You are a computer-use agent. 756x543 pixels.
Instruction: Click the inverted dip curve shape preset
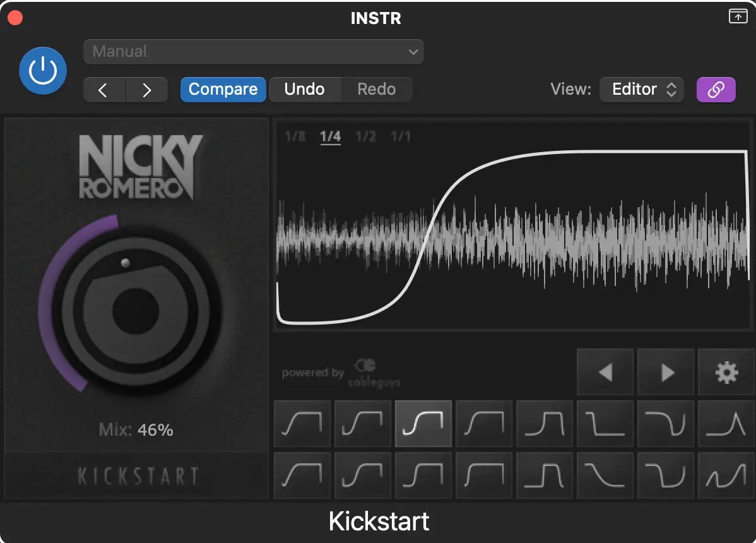tap(666, 424)
